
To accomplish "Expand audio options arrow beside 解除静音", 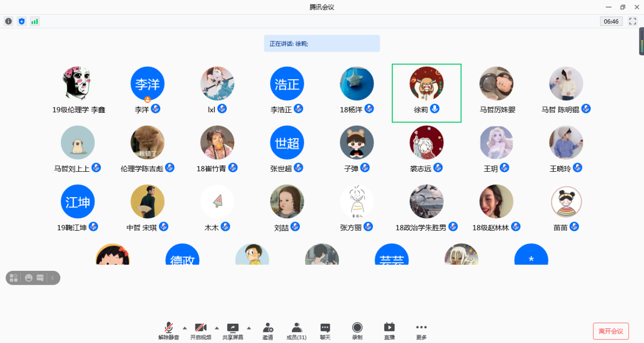I will [185, 328].
